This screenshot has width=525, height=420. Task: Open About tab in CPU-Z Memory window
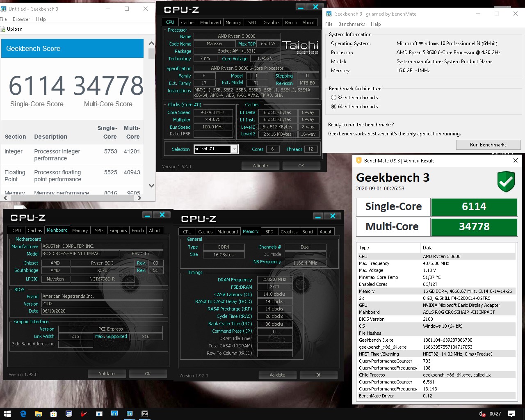point(326,232)
